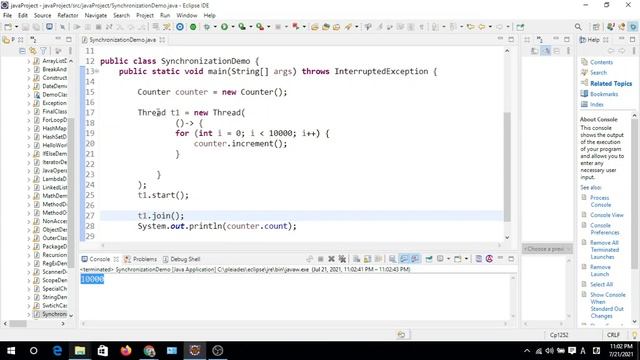Maximize the editor area
Image resolution: width=640 pixels, height=360 pixels.
(x=511, y=39)
